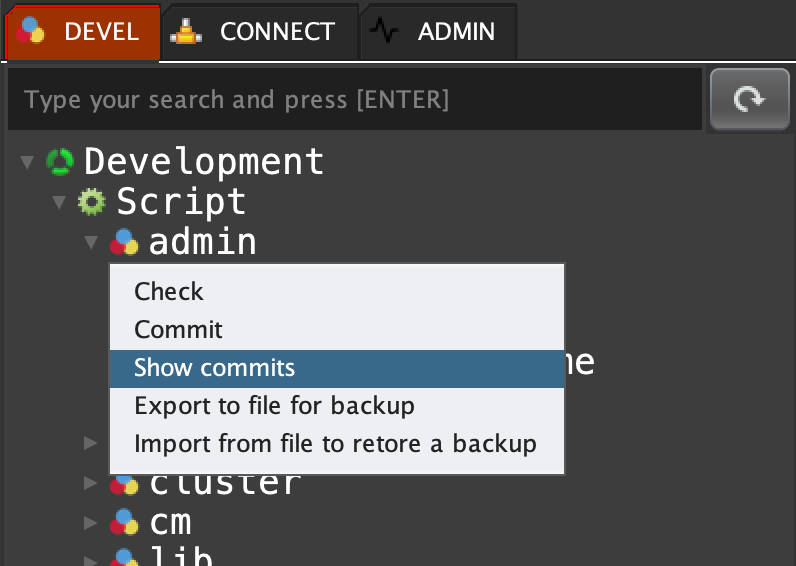
Task: Choose Show commits from context menu
Action: (215, 368)
